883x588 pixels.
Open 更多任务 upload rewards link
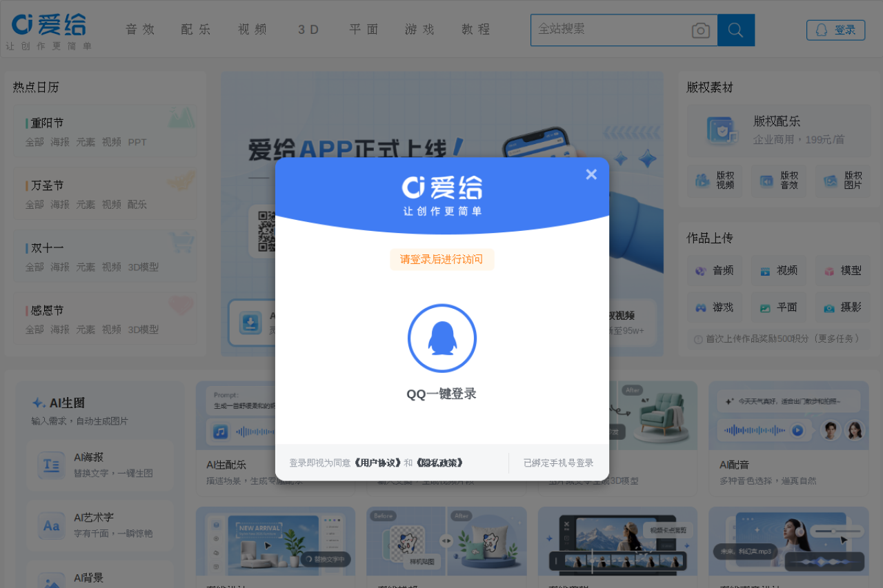point(837,339)
